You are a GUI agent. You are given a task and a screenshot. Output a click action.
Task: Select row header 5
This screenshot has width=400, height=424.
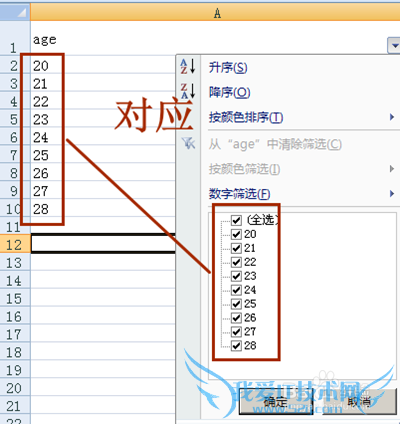pos(15,119)
